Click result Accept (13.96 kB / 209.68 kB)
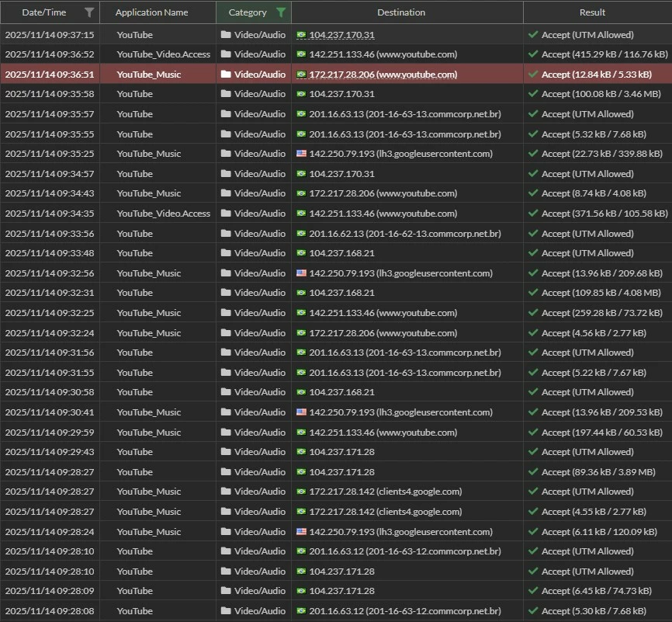This screenshot has height=622, width=672. (601, 273)
